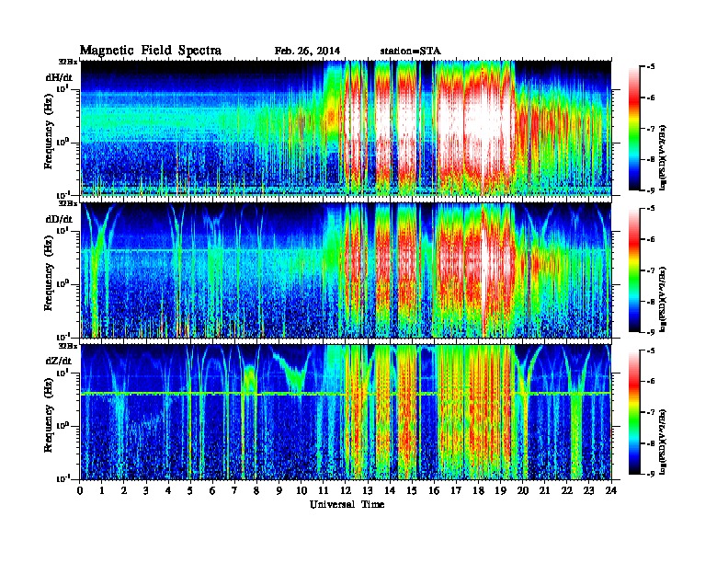
Task: Click the dH/dt panel colorbar
Action: tap(634, 128)
